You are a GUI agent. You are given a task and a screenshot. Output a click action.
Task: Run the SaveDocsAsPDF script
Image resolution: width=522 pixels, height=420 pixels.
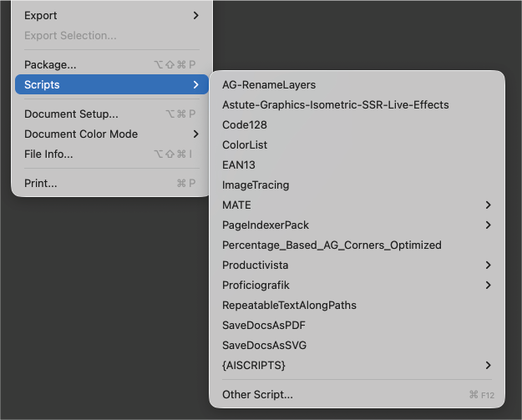(357, 325)
